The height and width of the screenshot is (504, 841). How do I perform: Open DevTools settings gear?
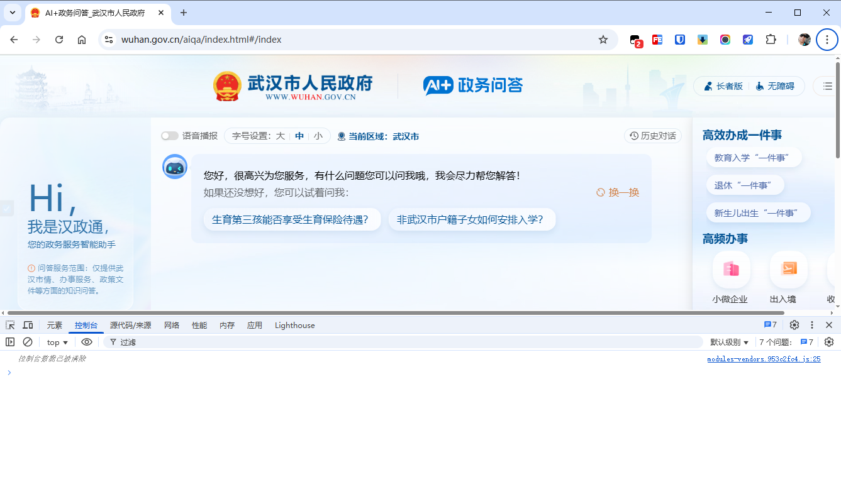794,325
